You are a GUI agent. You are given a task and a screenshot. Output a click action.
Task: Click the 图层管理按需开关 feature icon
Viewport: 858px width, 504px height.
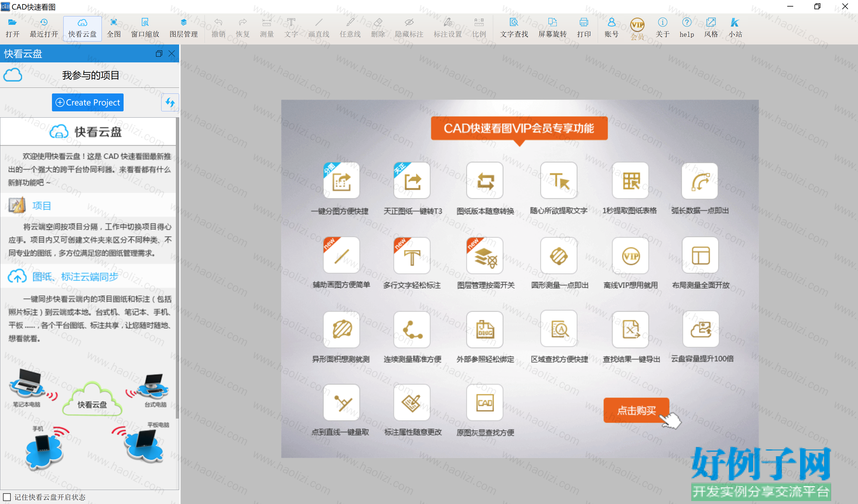pos(485,255)
